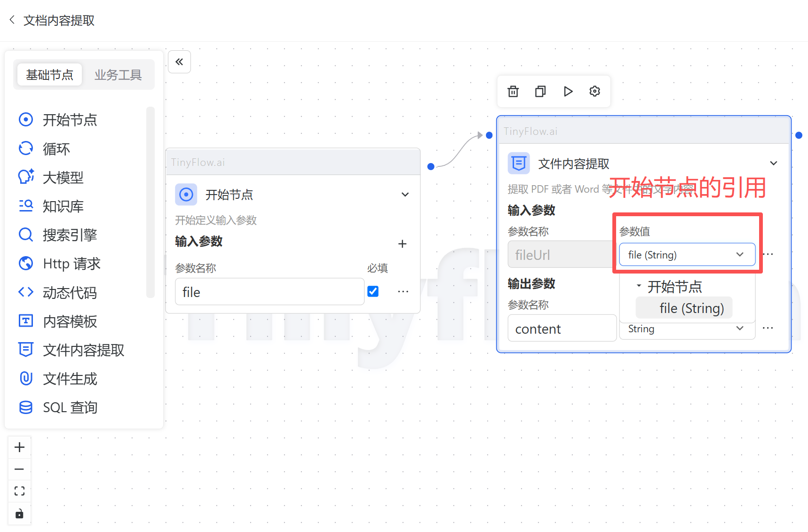Screen dimensions: 808x532
Task: Click the copy node icon
Action: pyautogui.click(x=540, y=91)
